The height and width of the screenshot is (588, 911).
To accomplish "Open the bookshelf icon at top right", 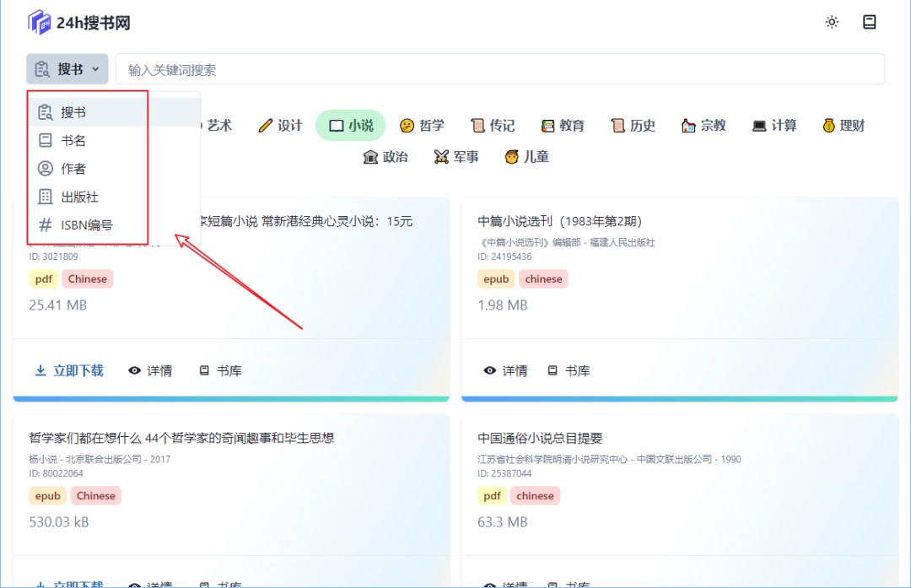I will [869, 22].
